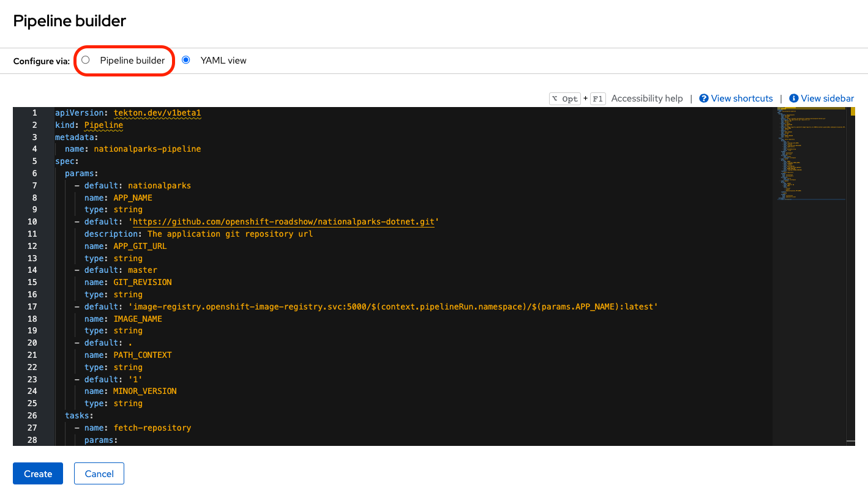
Task: Click the image-registry default value string
Action: pos(393,307)
